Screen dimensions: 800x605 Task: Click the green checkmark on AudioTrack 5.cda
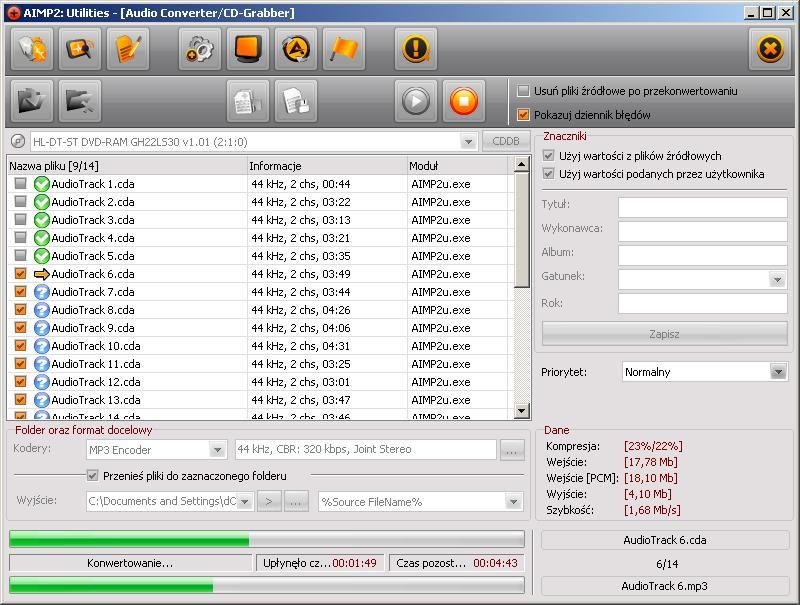click(x=41, y=256)
